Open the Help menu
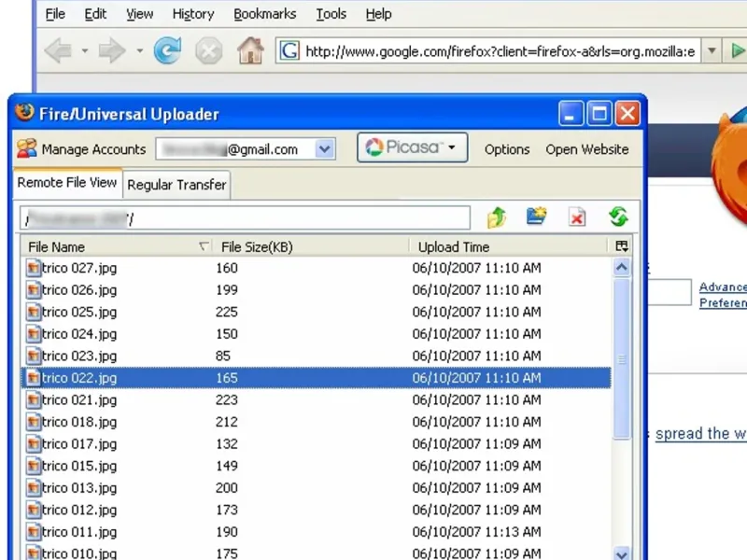The width and height of the screenshot is (747, 560). pos(379,14)
